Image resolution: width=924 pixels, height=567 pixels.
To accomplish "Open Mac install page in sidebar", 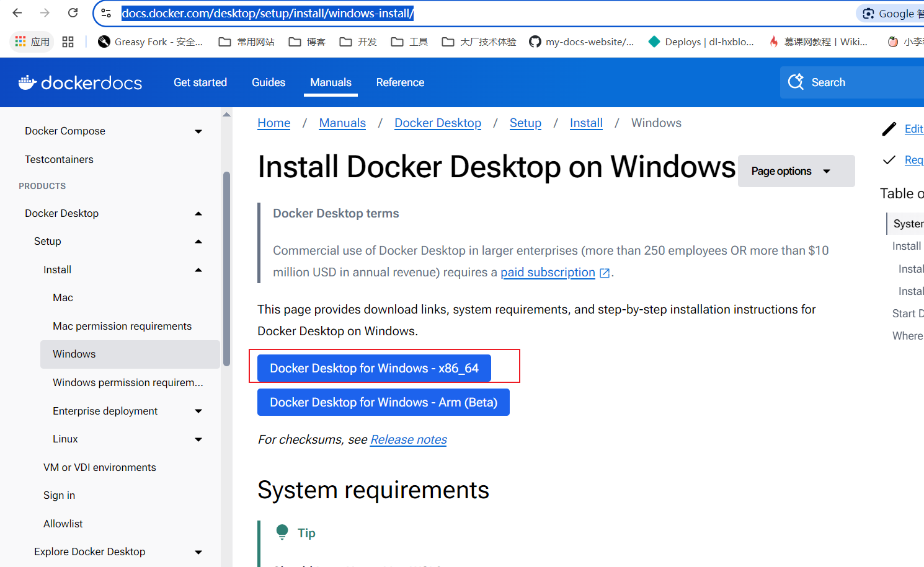I will tap(63, 297).
